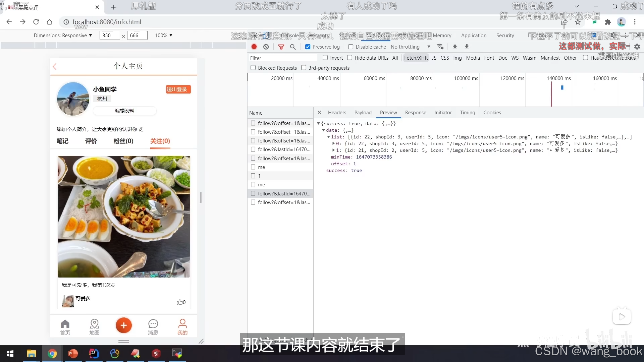The height and width of the screenshot is (362, 644).
Task: Open the browser home page
Action: [49, 22]
